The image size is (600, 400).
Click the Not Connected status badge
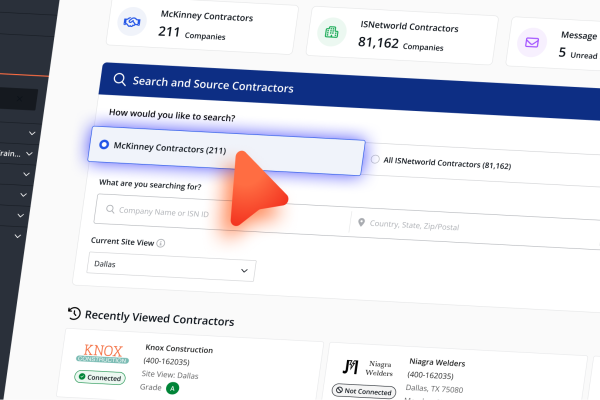point(364,391)
